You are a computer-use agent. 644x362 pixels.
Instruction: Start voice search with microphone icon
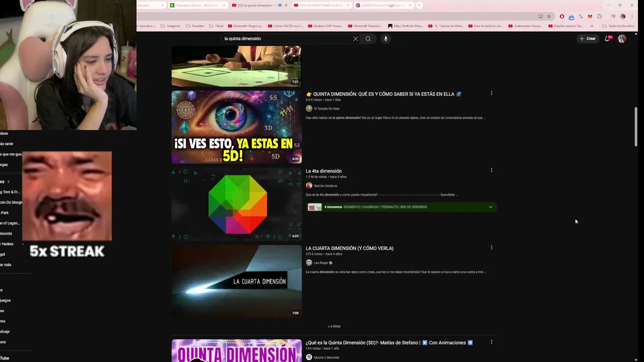(385, 39)
